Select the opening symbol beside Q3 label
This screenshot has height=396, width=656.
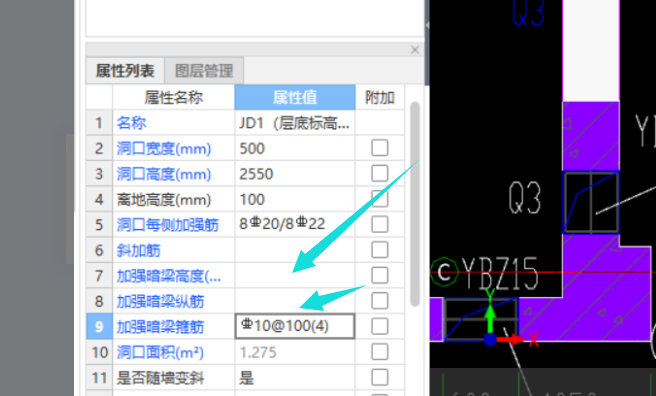click(590, 202)
